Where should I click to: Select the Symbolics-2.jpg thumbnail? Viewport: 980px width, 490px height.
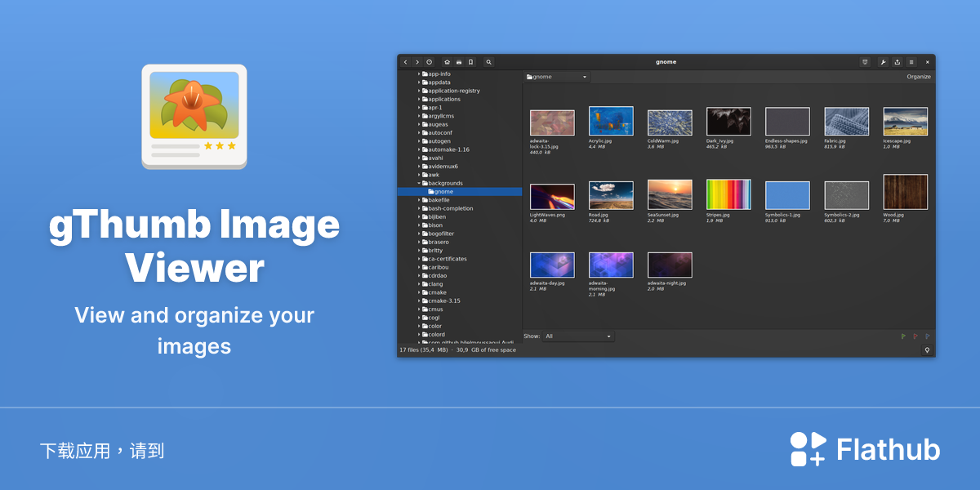(x=846, y=196)
